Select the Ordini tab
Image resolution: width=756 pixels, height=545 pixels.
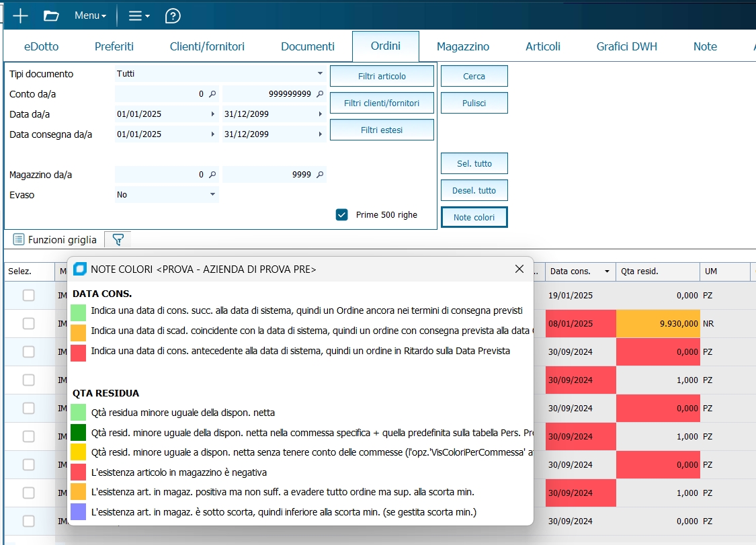(386, 46)
